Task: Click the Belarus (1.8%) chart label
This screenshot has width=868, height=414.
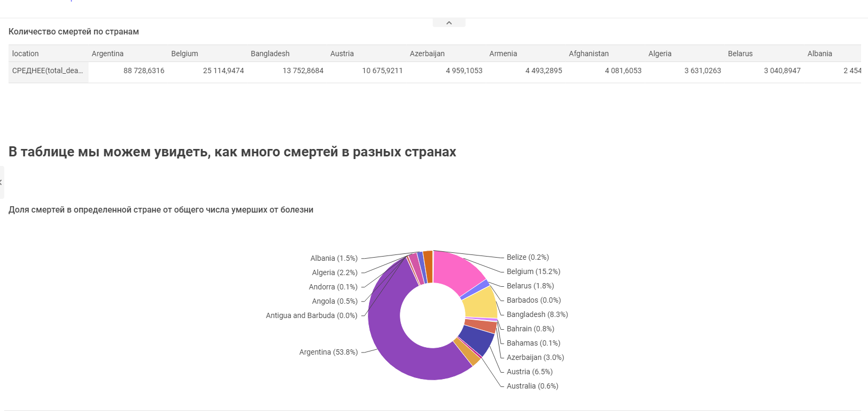Action: [530, 286]
